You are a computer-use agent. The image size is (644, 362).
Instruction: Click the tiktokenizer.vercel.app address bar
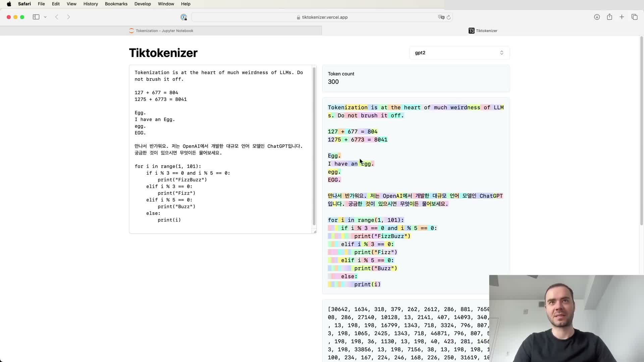[322, 17]
